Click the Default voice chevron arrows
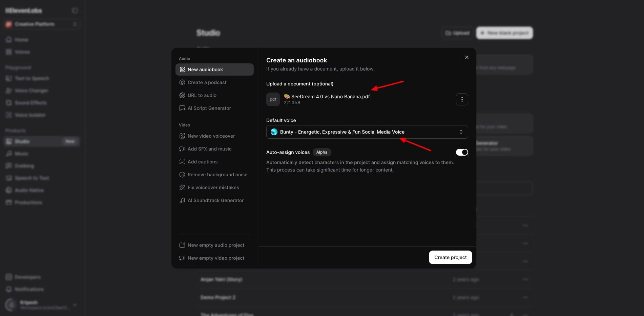Viewport: 644px width, 316px height. pyautogui.click(x=461, y=132)
